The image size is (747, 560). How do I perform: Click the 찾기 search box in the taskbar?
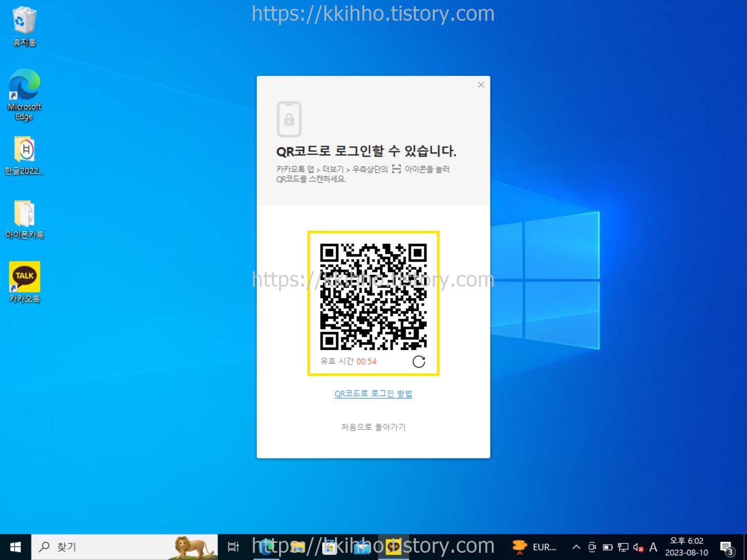point(125,547)
